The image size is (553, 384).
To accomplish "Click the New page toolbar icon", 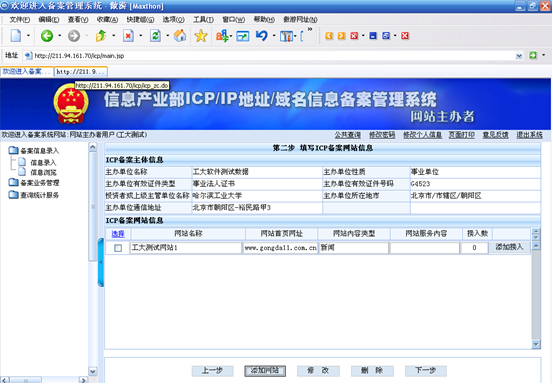I will click(x=16, y=36).
